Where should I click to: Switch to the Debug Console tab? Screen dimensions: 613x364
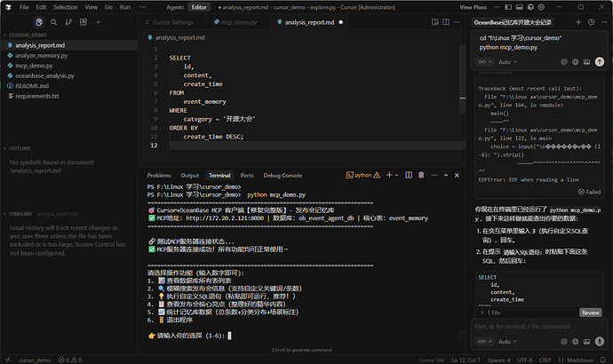[x=282, y=176]
